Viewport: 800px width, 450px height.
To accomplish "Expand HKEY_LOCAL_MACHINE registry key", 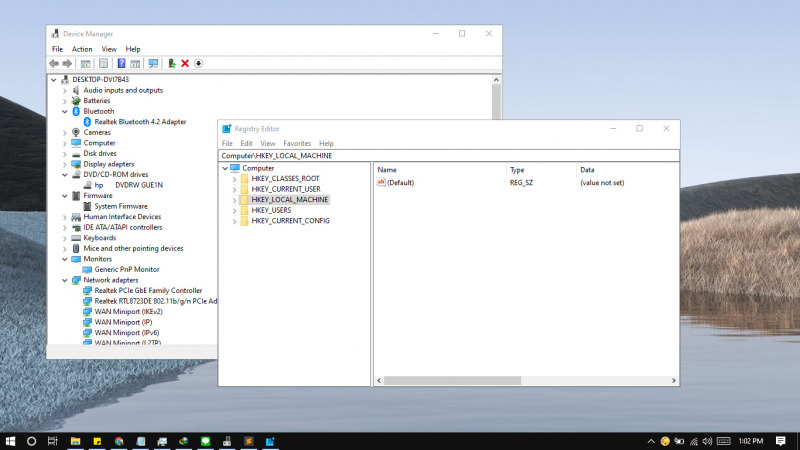I will click(x=235, y=200).
